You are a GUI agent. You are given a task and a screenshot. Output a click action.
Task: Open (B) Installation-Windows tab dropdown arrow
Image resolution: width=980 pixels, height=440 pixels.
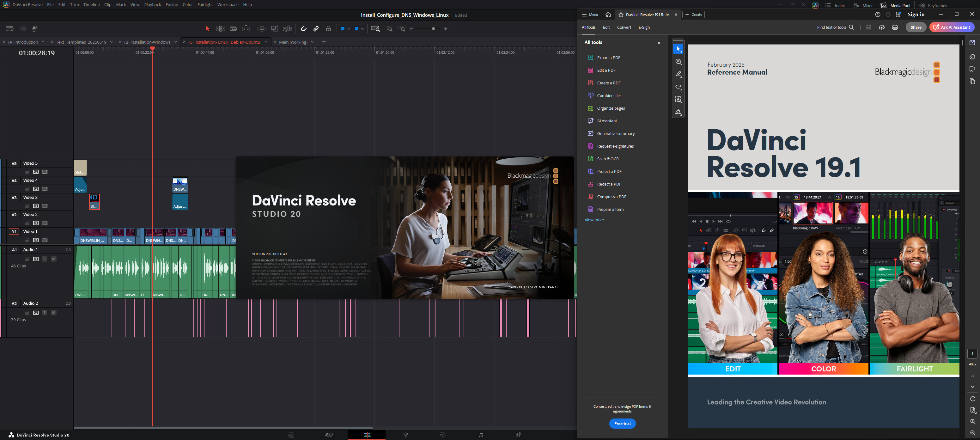pyautogui.click(x=175, y=42)
